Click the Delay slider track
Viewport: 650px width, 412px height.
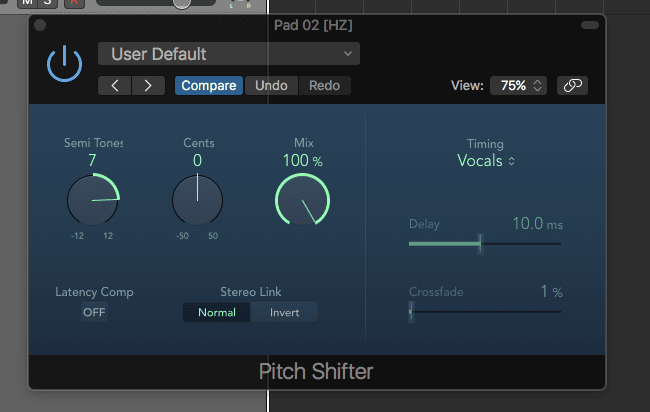coord(520,243)
